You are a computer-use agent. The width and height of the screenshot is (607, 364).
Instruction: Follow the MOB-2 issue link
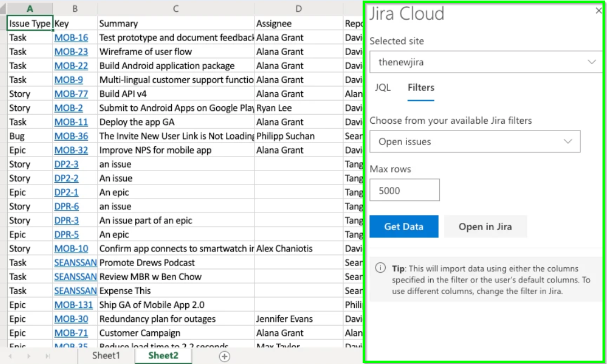coord(69,108)
